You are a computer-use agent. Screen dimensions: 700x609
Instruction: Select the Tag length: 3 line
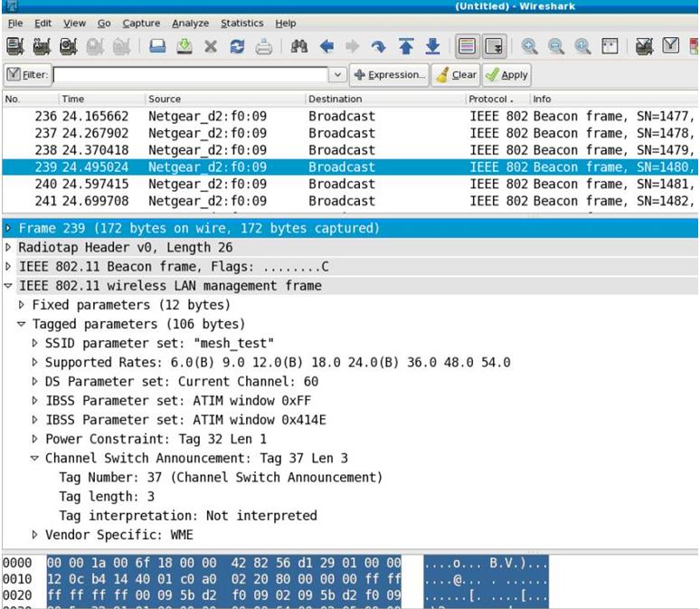[x=107, y=497]
